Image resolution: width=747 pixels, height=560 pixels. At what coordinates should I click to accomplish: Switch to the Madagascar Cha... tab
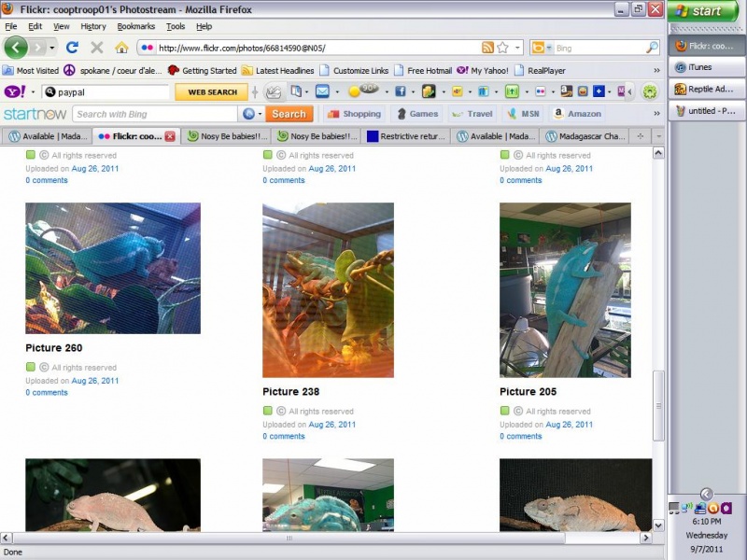click(x=585, y=136)
